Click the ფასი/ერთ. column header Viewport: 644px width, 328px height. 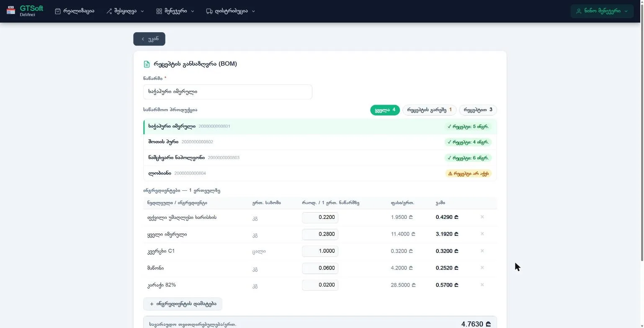[x=402, y=203]
